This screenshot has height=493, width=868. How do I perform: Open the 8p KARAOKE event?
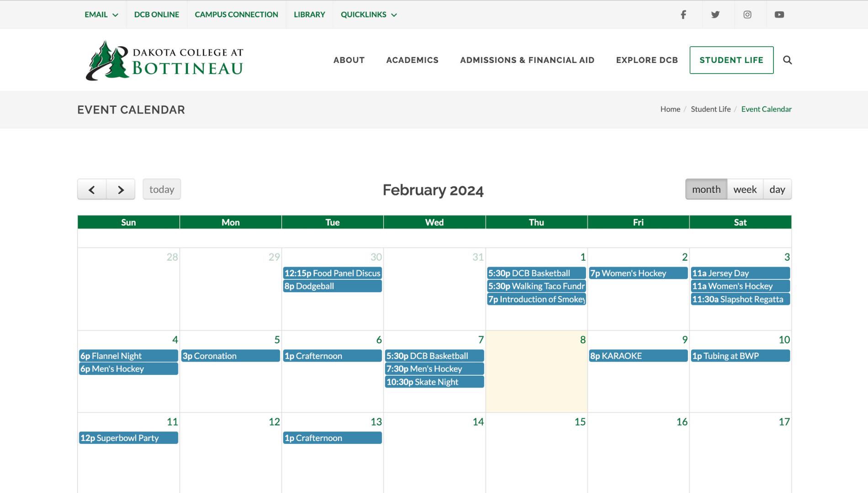[x=638, y=356]
